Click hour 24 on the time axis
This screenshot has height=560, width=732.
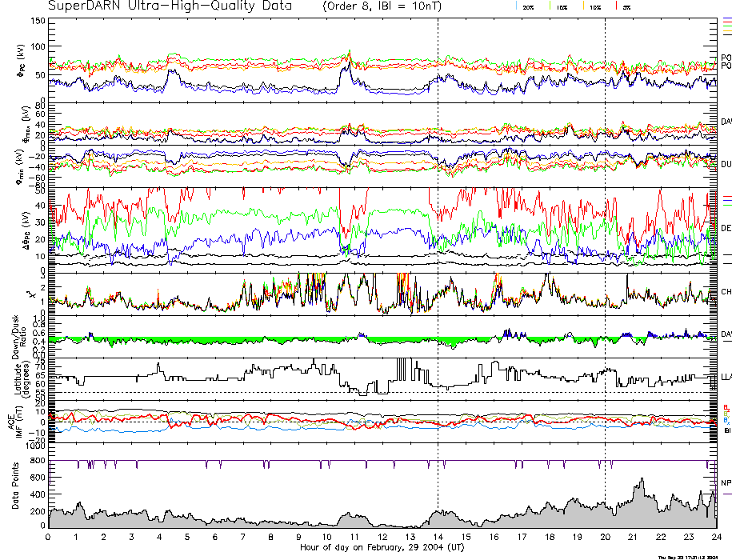click(x=715, y=538)
